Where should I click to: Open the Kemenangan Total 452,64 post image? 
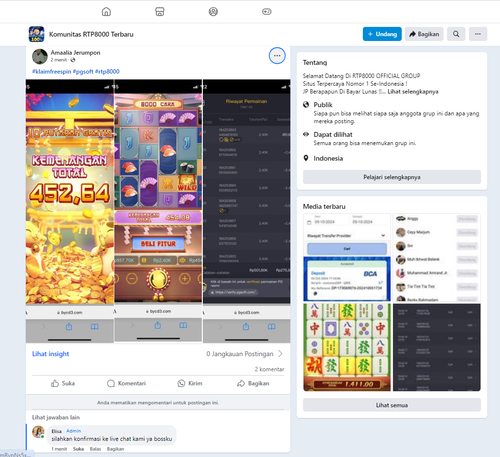pos(70,211)
